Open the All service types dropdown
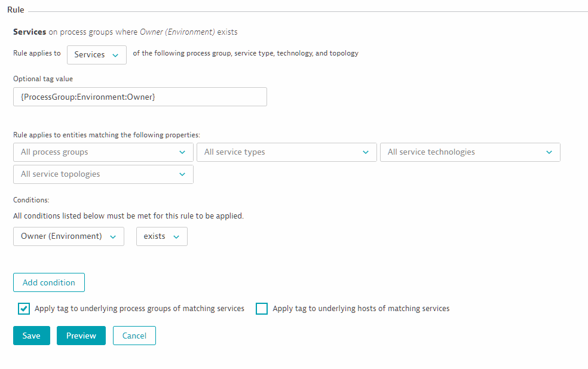 coord(286,152)
